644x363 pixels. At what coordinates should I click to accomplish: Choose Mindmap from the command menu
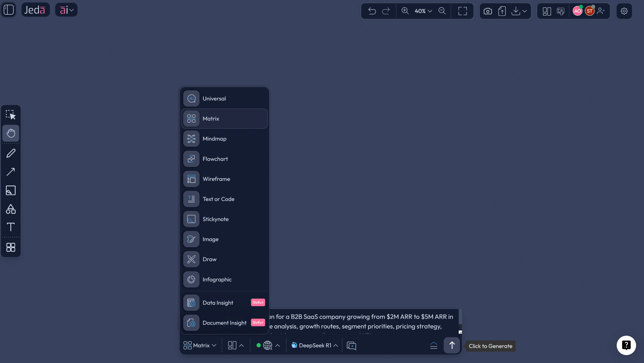[x=225, y=139]
